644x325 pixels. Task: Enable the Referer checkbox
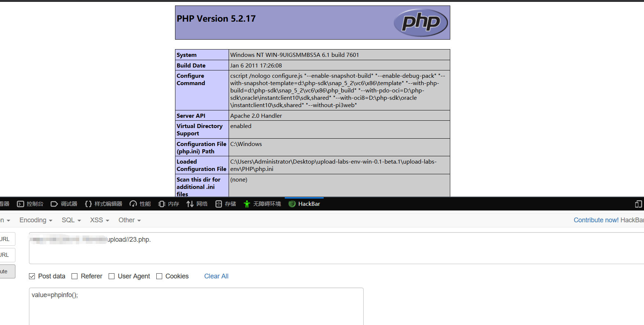74,276
